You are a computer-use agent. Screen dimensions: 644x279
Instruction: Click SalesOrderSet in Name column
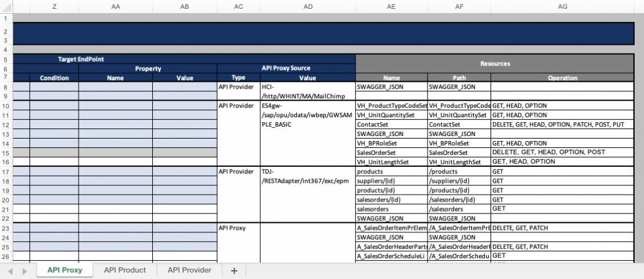pyautogui.click(x=391, y=152)
